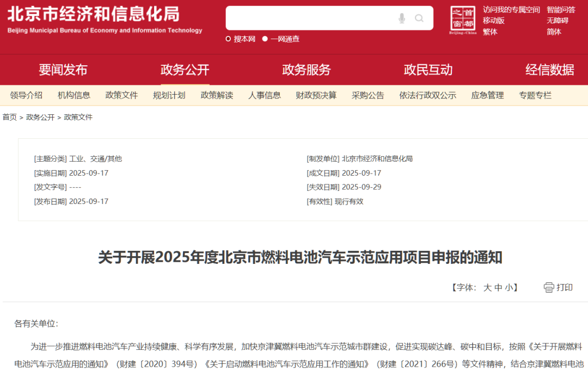This screenshot has width=588, height=371.
Task: Select the 一网通查 radio option
Action: pos(265,39)
